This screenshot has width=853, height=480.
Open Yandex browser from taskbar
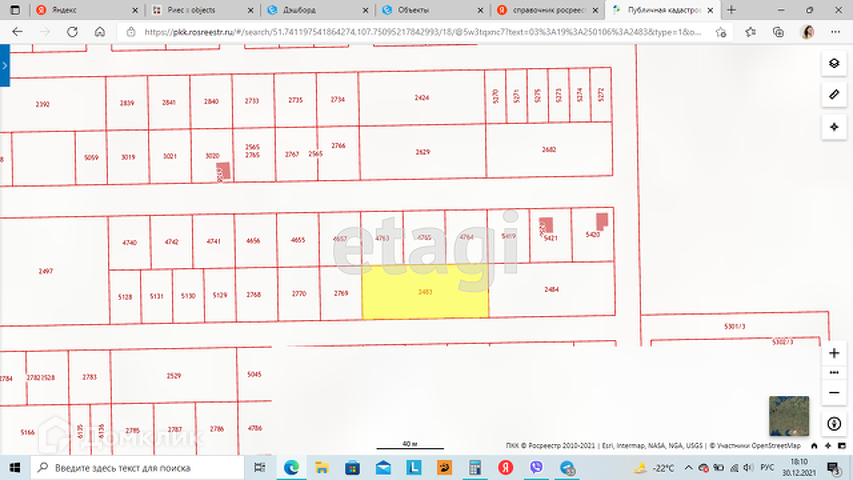tap(506, 467)
